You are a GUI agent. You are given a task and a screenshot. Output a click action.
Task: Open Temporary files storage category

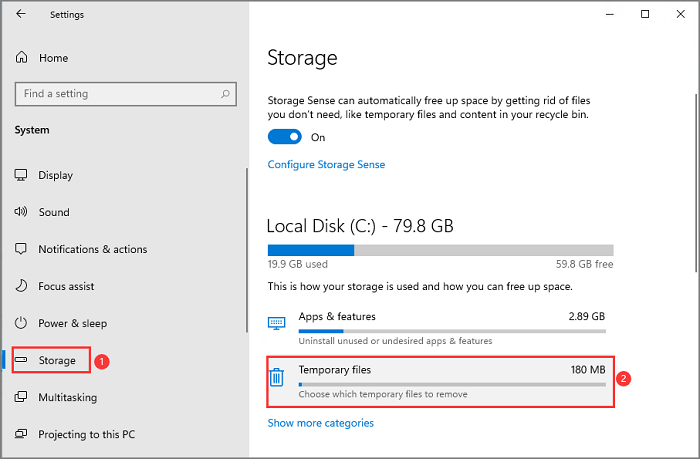(440, 380)
